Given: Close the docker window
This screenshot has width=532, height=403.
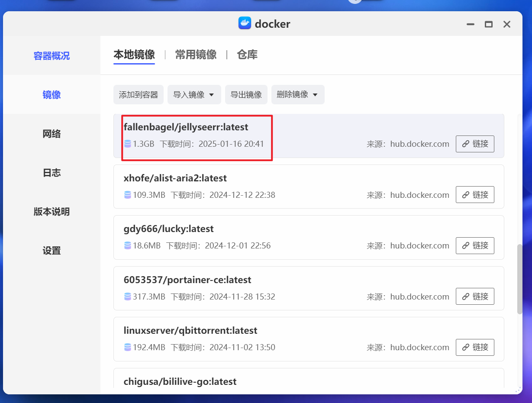Looking at the screenshot, I should pos(507,25).
